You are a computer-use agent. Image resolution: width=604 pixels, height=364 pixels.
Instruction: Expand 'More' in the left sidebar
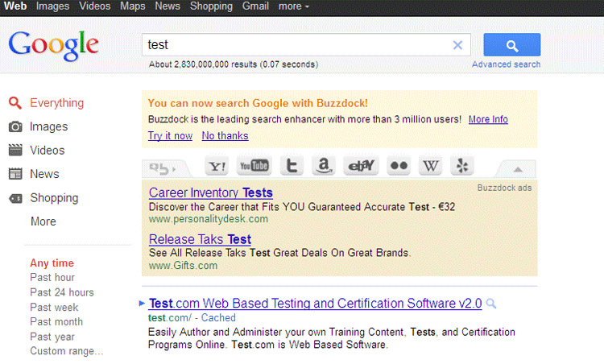tap(43, 221)
